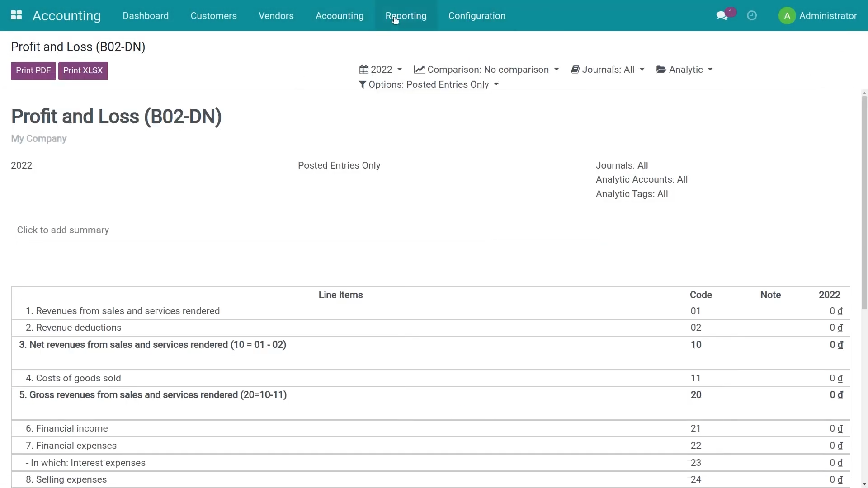Click the Journals book icon
Viewport: 868px width, 488px height.
(x=575, y=70)
